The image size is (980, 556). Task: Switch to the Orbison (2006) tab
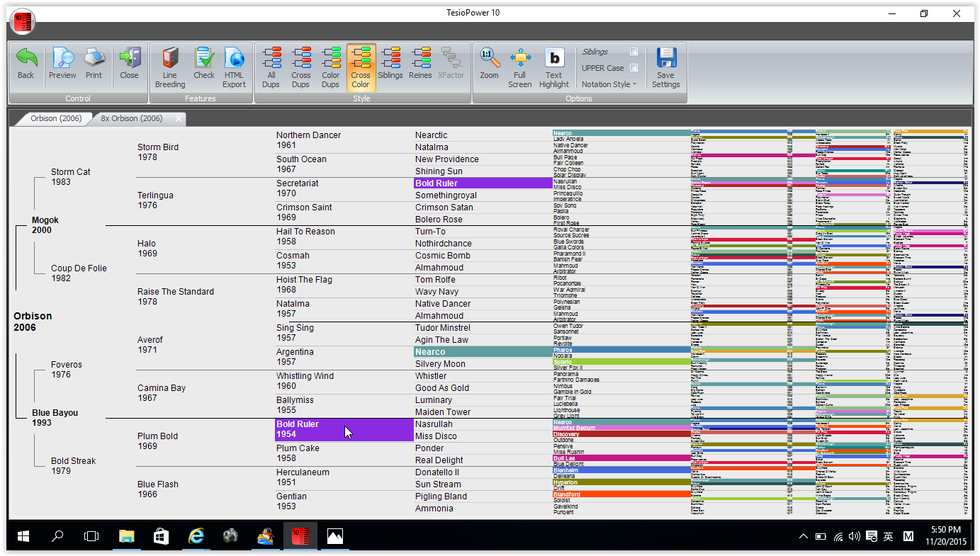point(56,118)
